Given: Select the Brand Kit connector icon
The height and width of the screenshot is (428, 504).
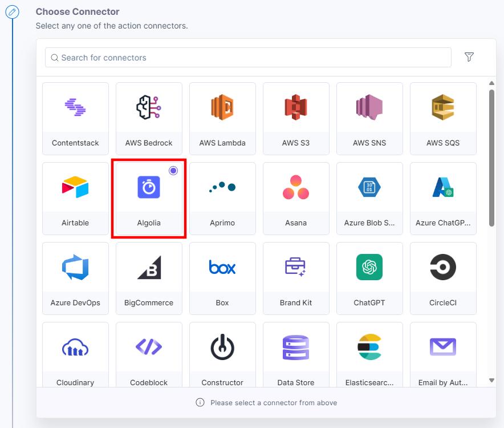Looking at the screenshot, I should pyautogui.click(x=296, y=267).
